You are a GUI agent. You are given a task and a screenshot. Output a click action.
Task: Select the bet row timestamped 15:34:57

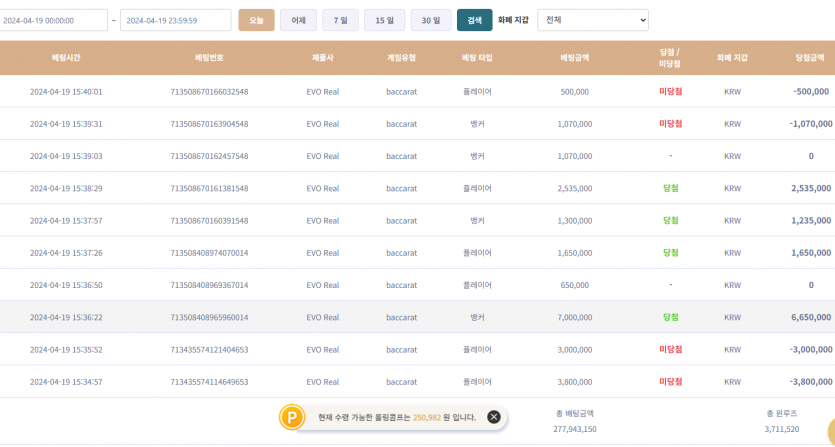coord(66,382)
